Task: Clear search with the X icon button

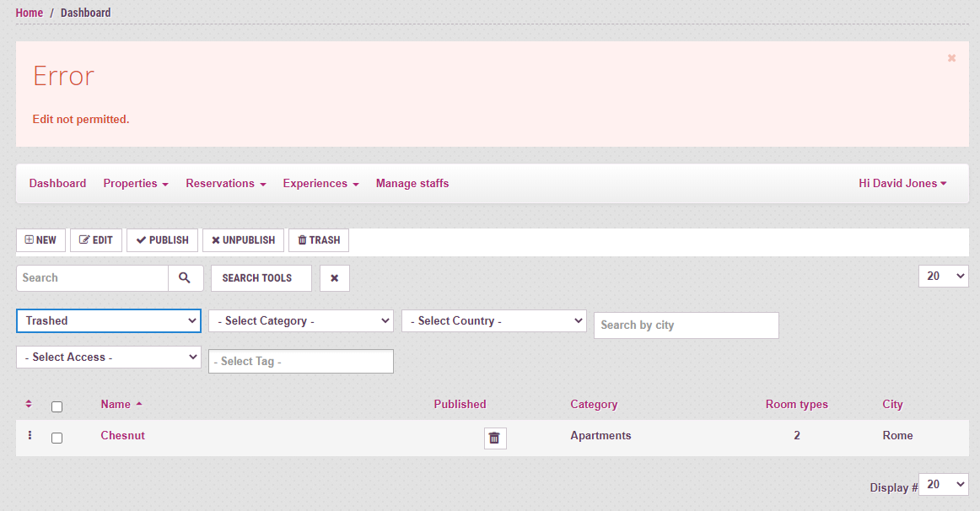Action: [x=334, y=278]
